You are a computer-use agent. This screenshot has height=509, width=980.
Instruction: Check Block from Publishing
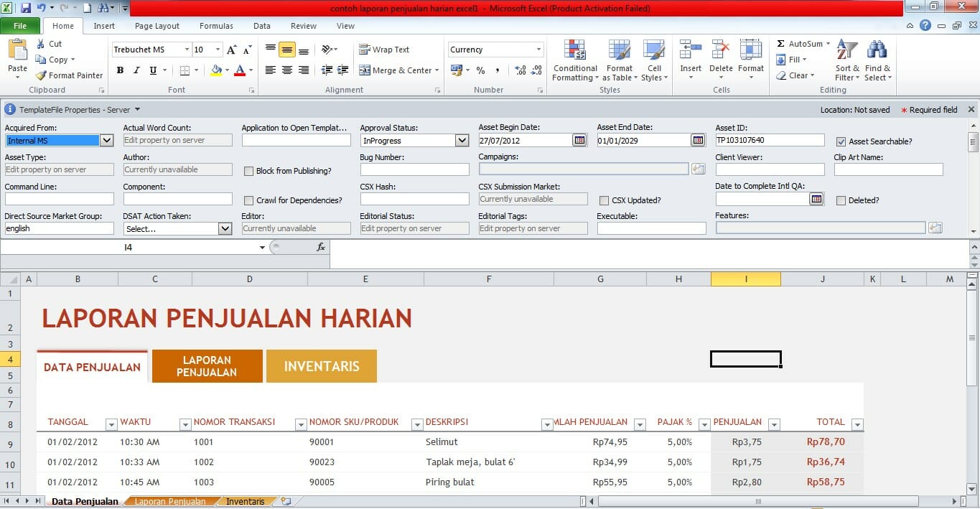(x=248, y=171)
